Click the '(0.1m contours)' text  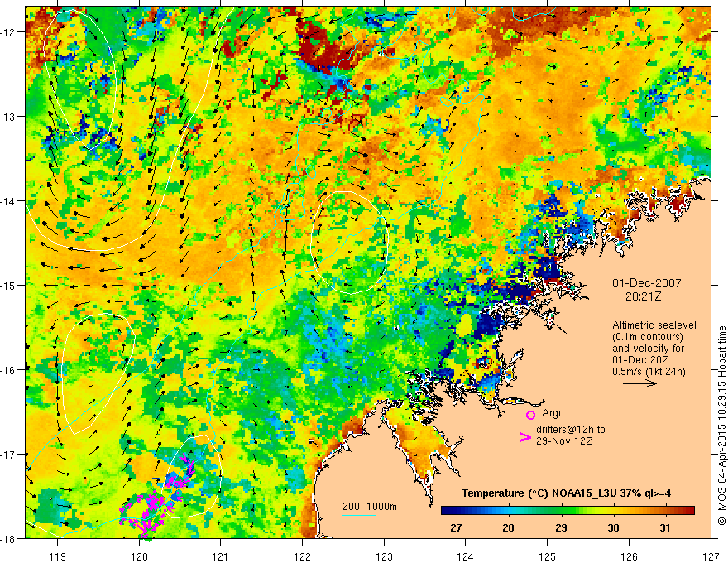[648, 337]
